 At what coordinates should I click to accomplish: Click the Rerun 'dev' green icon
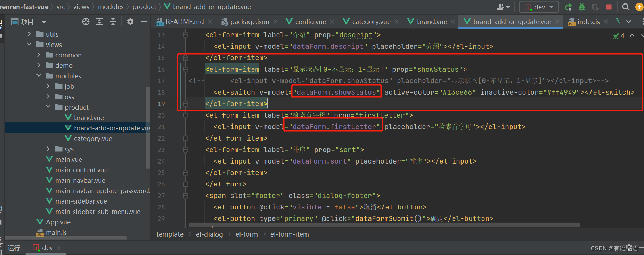(x=569, y=7)
